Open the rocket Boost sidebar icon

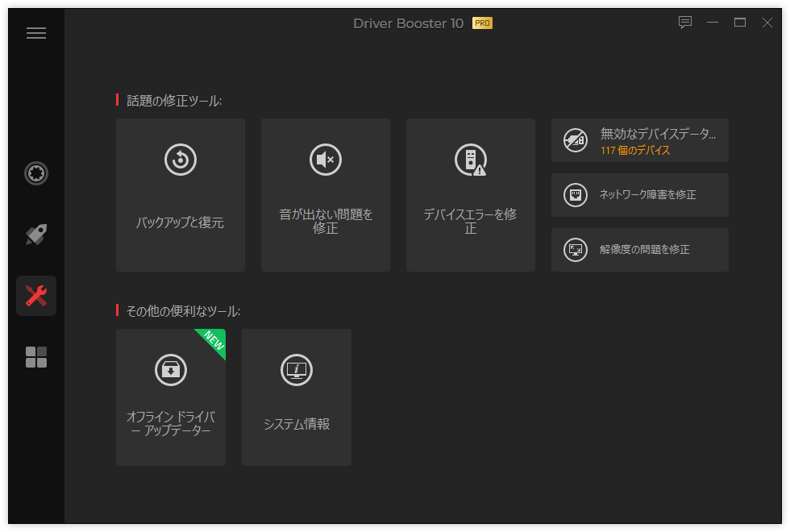tap(36, 235)
